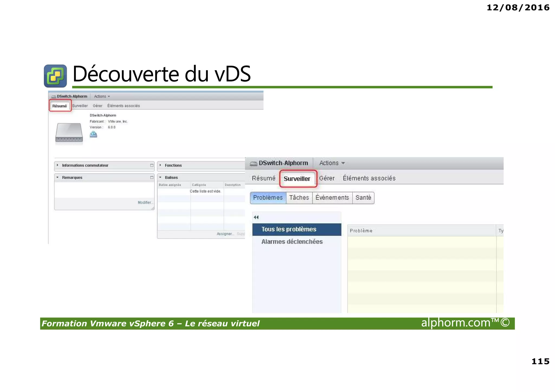The height and width of the screenshot is (392, 555).
Task: Open the Gérer tab in the left window
Action: click(98, 106)
